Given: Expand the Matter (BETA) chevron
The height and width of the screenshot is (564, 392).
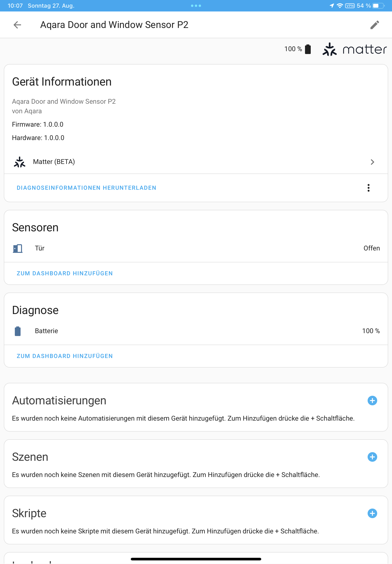Looking at the screenshot, I should point(372,162).
